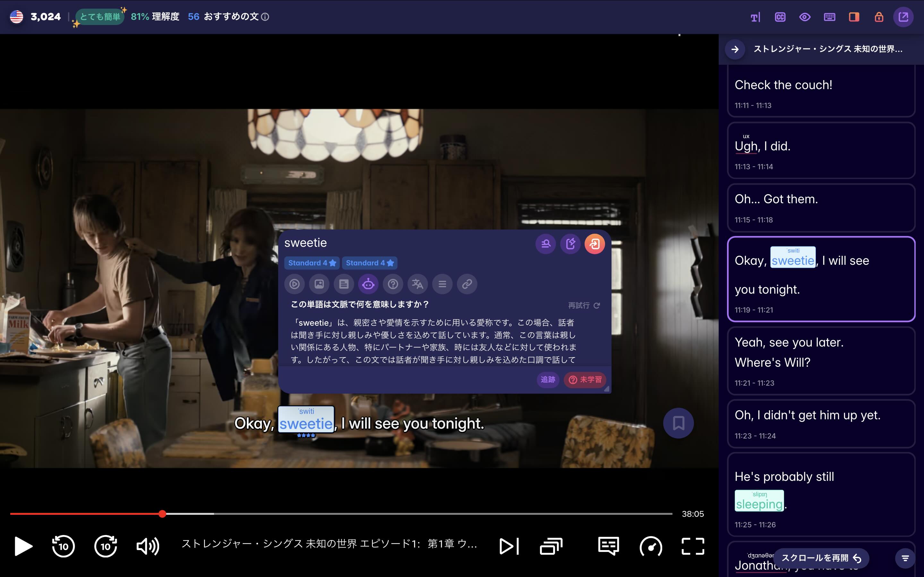Select the AI robot explanation tool

click(x=368, y=284)
